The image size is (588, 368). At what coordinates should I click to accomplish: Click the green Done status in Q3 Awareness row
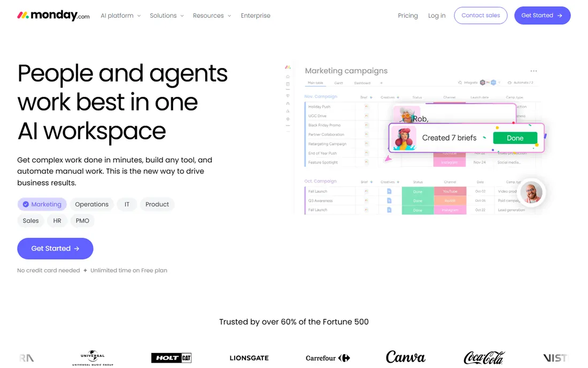tap(418, 201)
